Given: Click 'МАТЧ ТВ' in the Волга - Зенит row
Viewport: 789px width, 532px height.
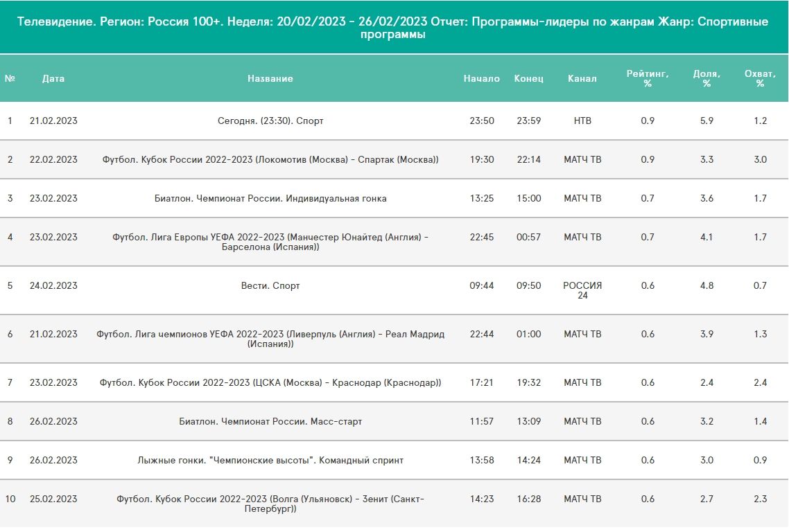Looking at the screenshot, I should point(582,499).
